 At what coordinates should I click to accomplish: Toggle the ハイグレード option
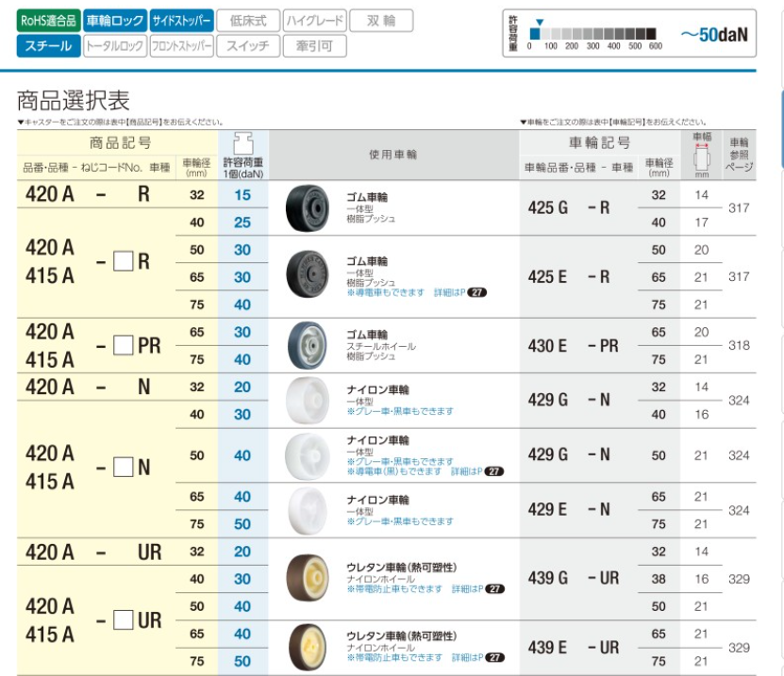(x=315, y=20)
